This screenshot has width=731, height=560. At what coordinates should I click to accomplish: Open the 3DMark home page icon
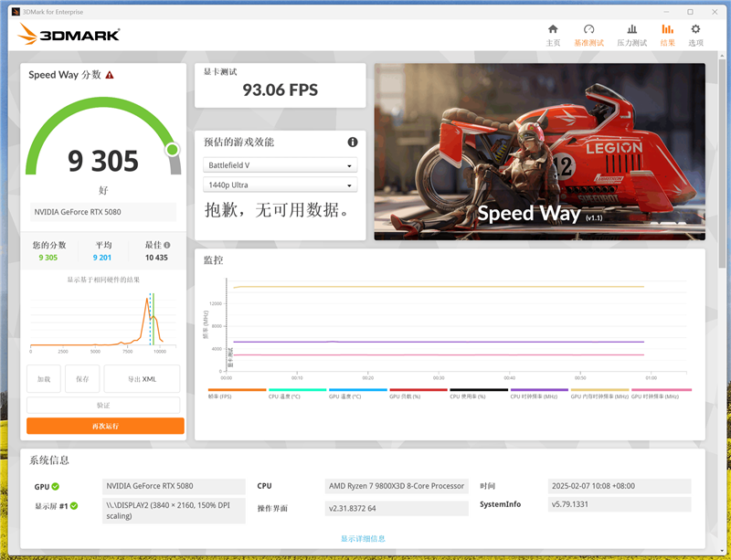(553, 29)
